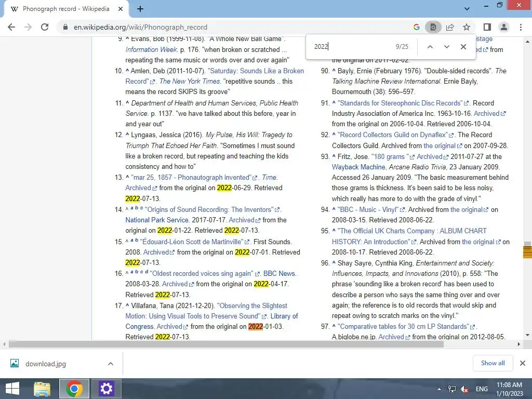Viewport: 532px width, 399px height.
Task: Click Information Week link in reference 9
Action: [x=151, y=49]
